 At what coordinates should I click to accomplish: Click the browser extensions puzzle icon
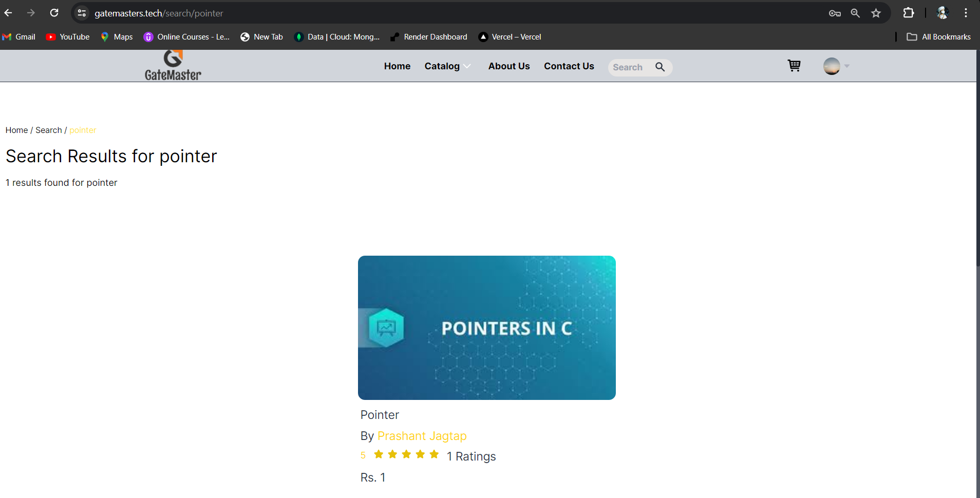pos(908,13)
